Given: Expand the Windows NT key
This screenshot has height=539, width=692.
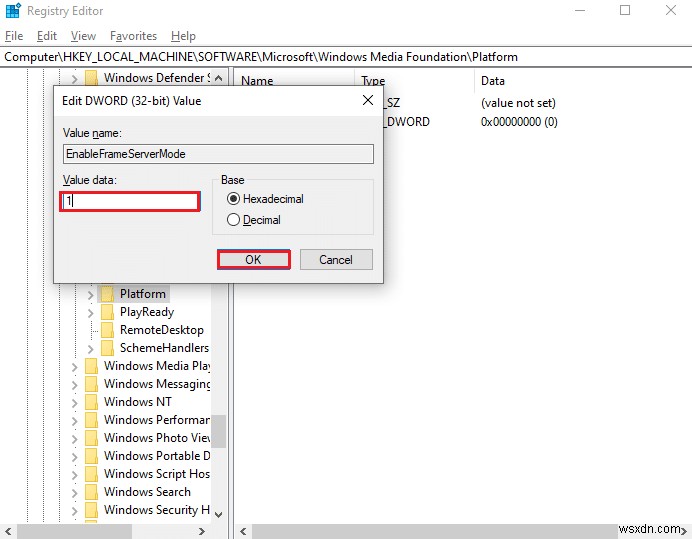Looking at the screenshot, I should click(75, 403).
